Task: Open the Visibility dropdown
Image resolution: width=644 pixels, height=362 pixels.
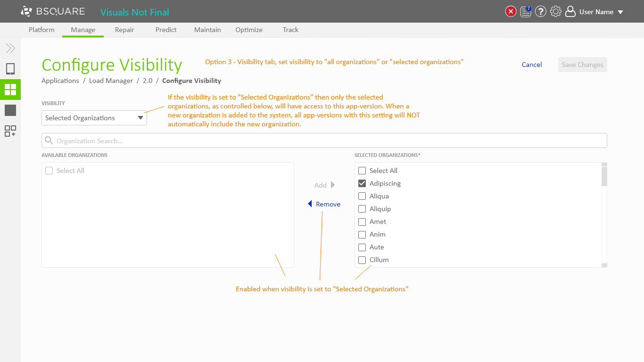Action: (x=94, y=118)
